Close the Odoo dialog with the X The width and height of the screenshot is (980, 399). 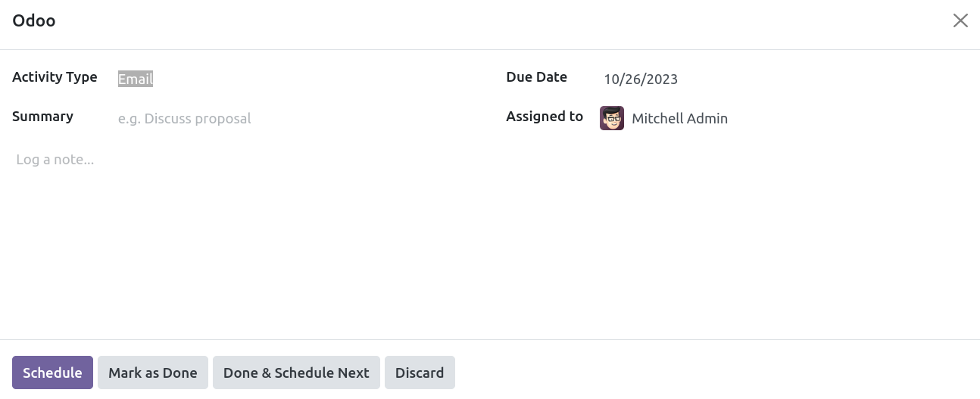960,20
